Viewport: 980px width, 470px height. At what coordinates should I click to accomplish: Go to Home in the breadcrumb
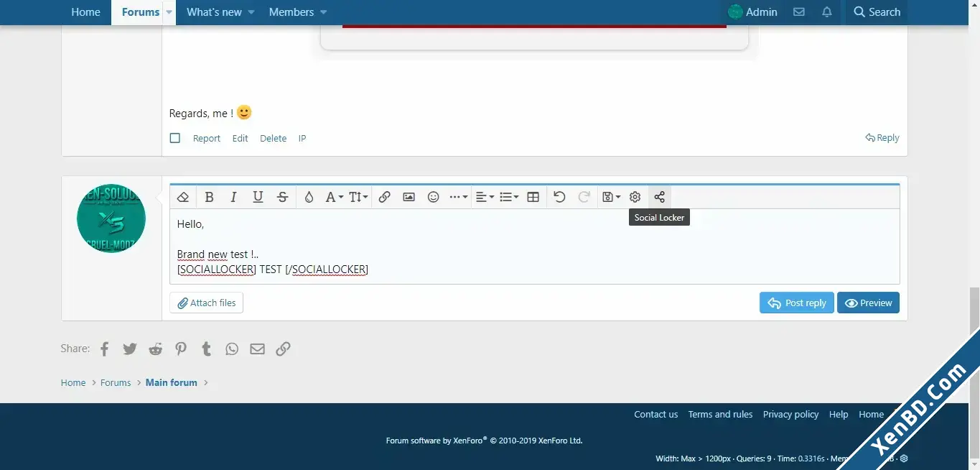[x=73, y=383]
